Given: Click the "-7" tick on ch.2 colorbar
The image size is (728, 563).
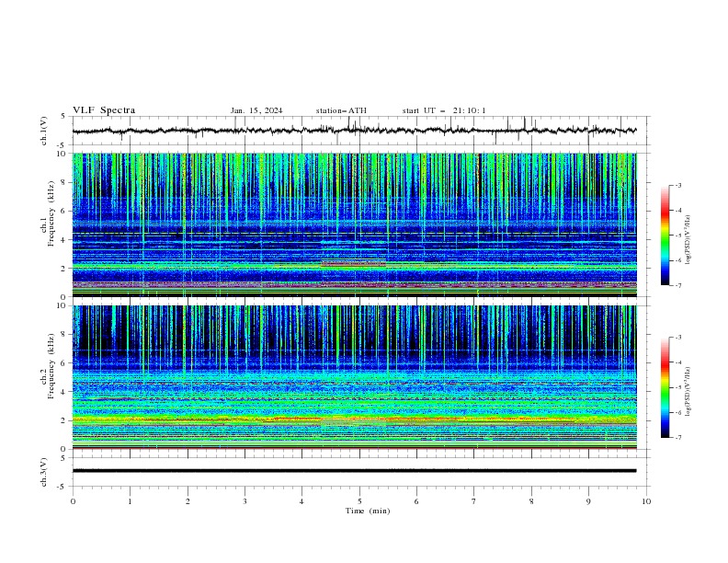Looking at the screenshot, I should pos(678,437).
